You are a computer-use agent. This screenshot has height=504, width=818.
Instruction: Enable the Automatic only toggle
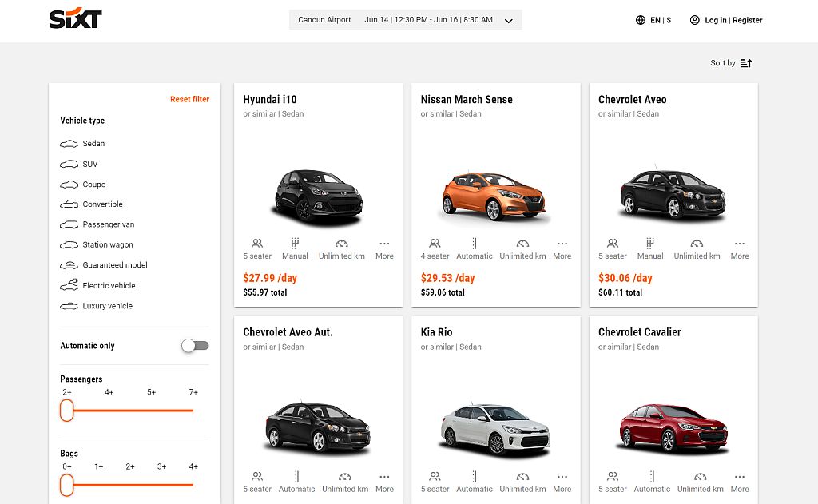coord(194,345)
